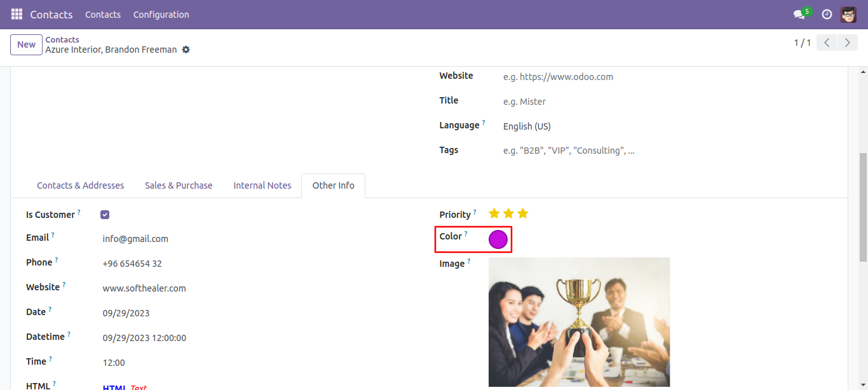Viewport: 868px width, 390px height.
Task: Click the trophy image thumbnail
Action: click(x=579, y=322)
